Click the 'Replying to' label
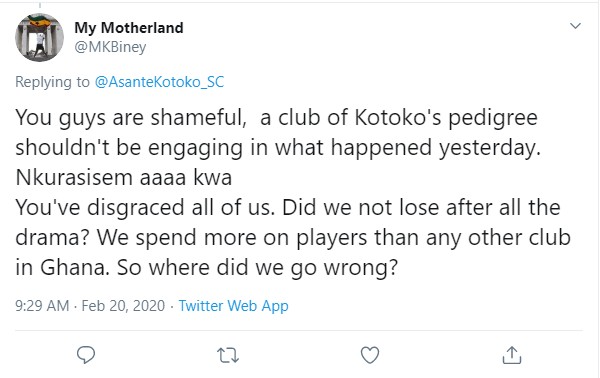Viewport: 600px width, 378px height. (x=52, y=82)
